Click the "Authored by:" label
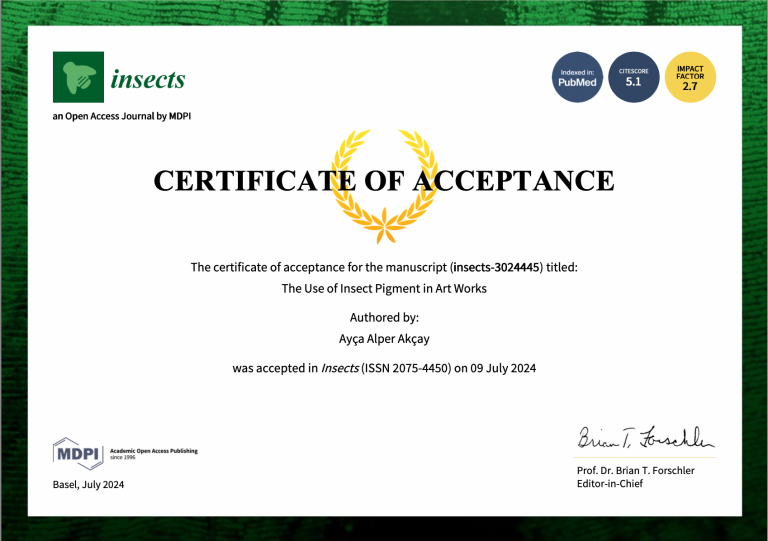The image size is (768, 541). [384, 317]
